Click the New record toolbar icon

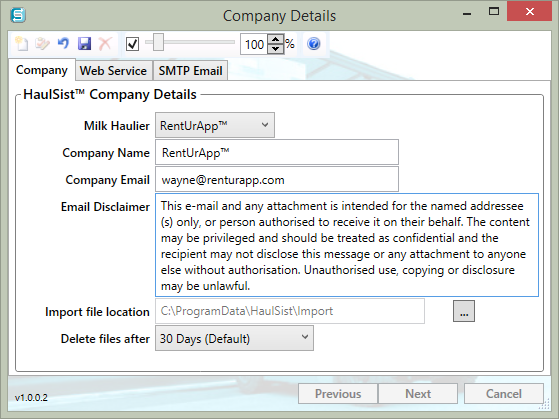pyautogui.click(x=21, y=44)
